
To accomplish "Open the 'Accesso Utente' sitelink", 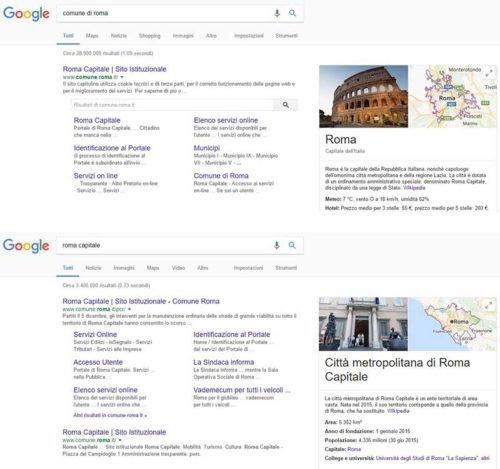I will pyautogui.click(x=98, y=362).
